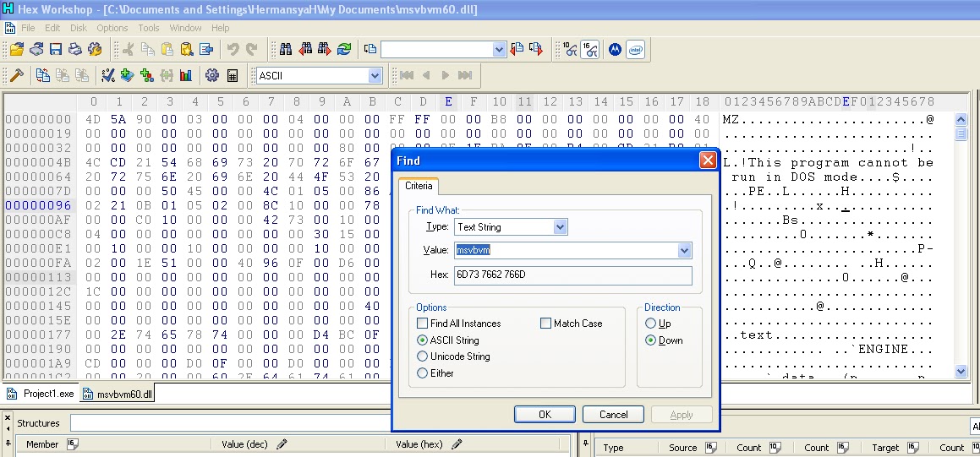The width and height of the screenshot is (980, 457).
Task: Click pencil icon next to Value (hex)
Action: tap(457, 443)
